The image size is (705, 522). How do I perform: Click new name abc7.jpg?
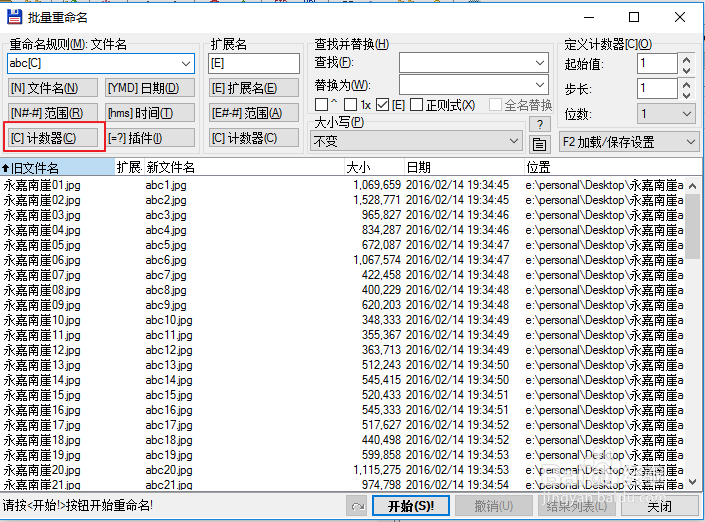166,275
